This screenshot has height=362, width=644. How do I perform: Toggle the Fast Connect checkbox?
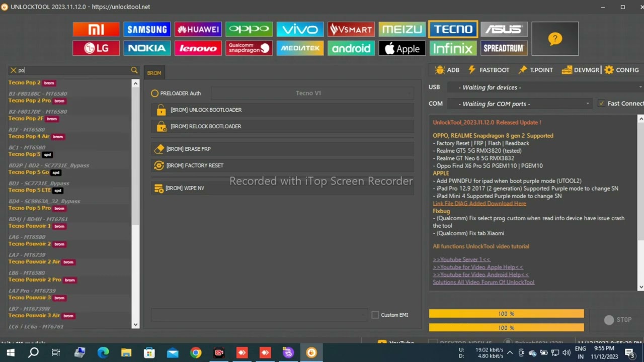coord(601,104)
